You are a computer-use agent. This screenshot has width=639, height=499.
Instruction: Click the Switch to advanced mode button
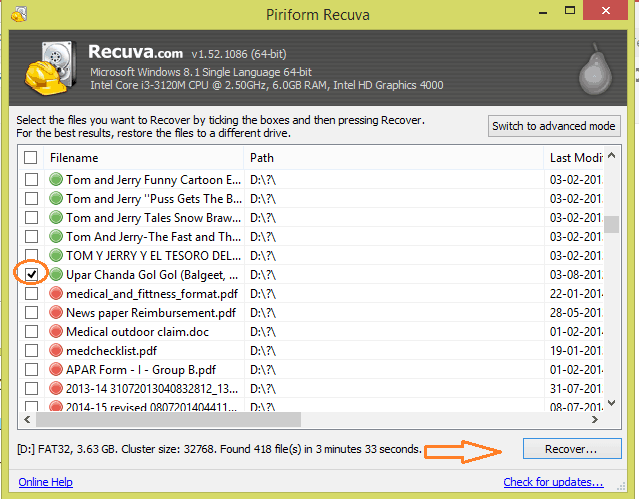554,126
